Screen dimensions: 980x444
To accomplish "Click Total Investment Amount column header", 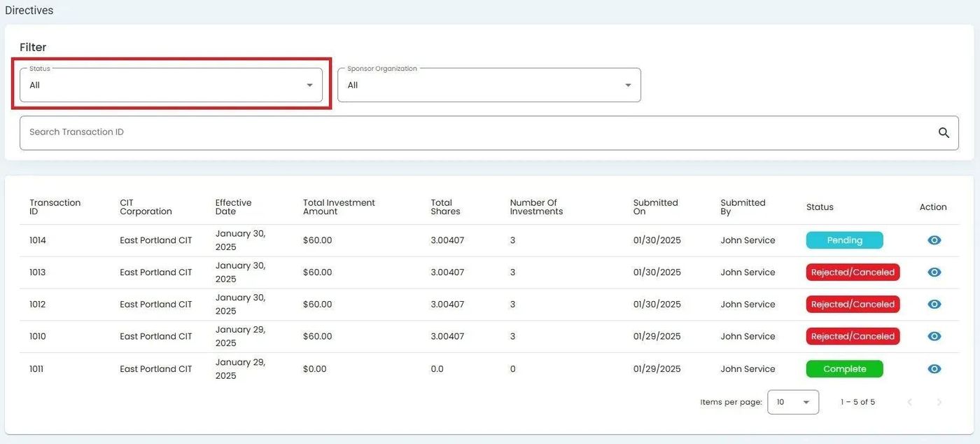I will pyautogui.click(x=339, y=207).
